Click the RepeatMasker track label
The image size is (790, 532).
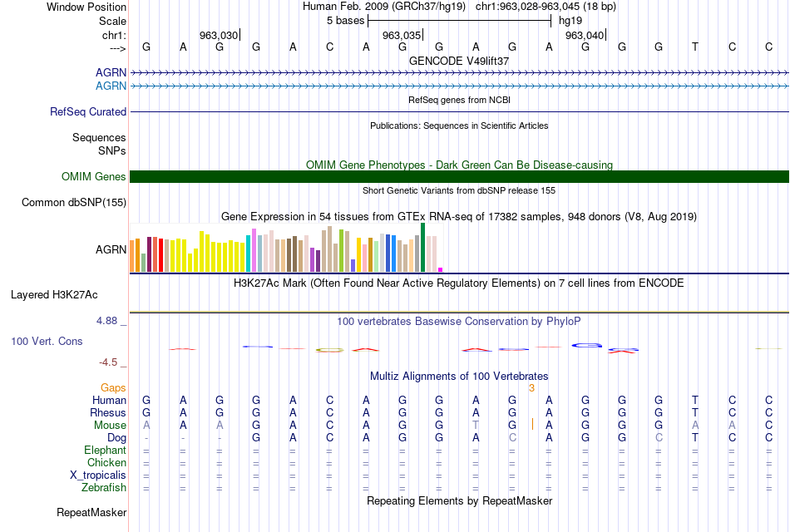pyautogui.click(x=91, y=513)
